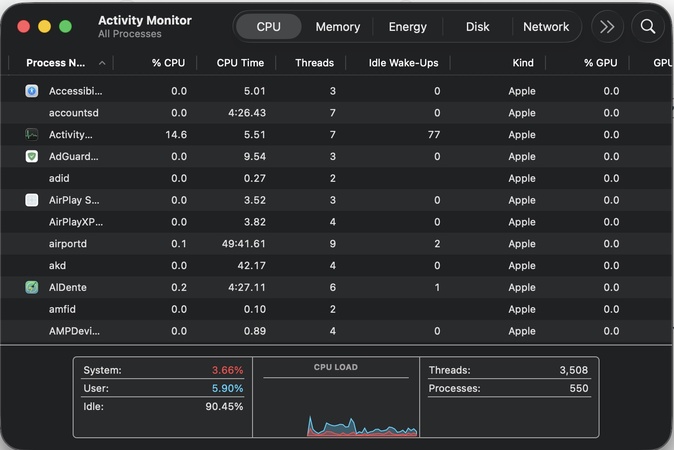Switch to the Network tab
The height and width of the screenshot is (450, 674).
(546, 27)
